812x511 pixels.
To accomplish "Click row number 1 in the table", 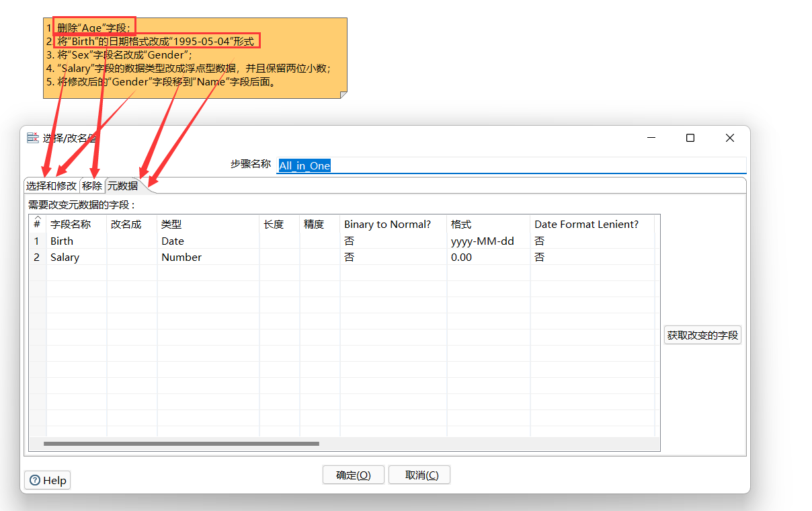I will click(x=37, y=241).
